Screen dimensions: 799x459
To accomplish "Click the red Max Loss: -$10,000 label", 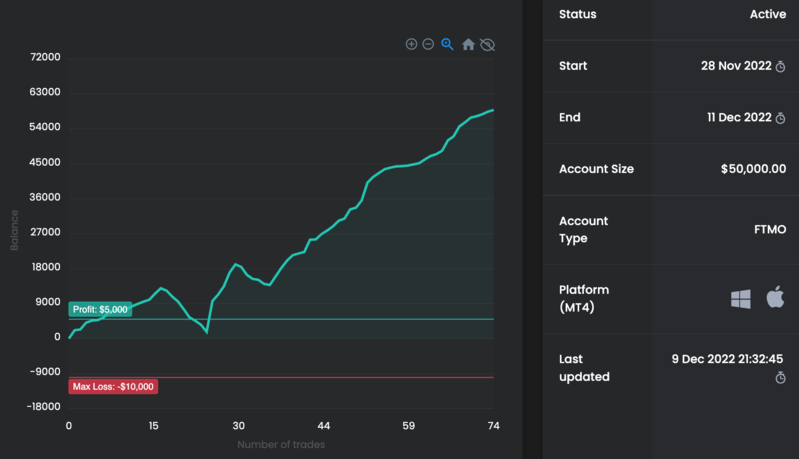I will [x=113, y=386].
